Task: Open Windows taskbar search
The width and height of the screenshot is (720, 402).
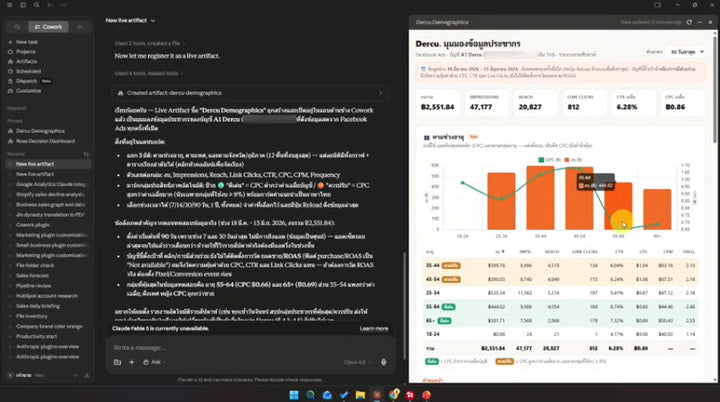Action: coord(310,395)
